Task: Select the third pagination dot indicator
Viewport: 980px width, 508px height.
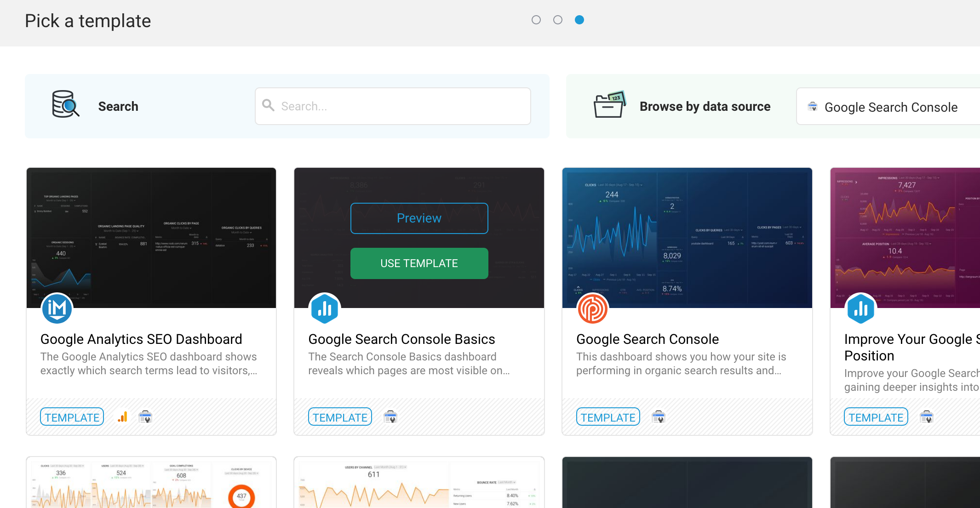Action: click(x=579, y=19)
